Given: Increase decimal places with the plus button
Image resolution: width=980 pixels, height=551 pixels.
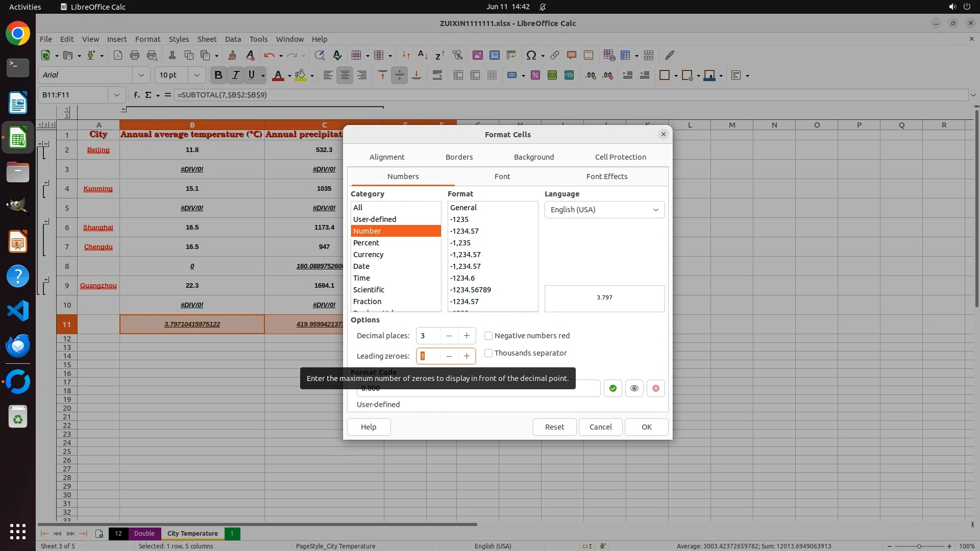Looking at the screenshot, I should tap(466, 336).
